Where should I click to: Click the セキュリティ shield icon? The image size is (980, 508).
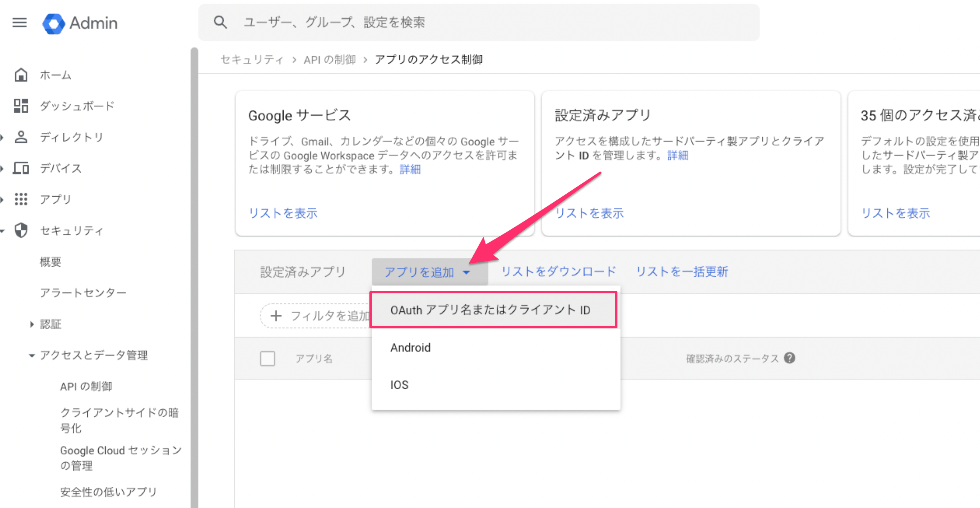[21, 230]
